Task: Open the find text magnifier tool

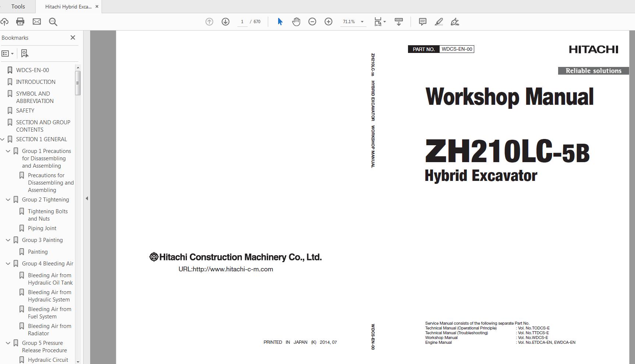Action: [53, 22]
